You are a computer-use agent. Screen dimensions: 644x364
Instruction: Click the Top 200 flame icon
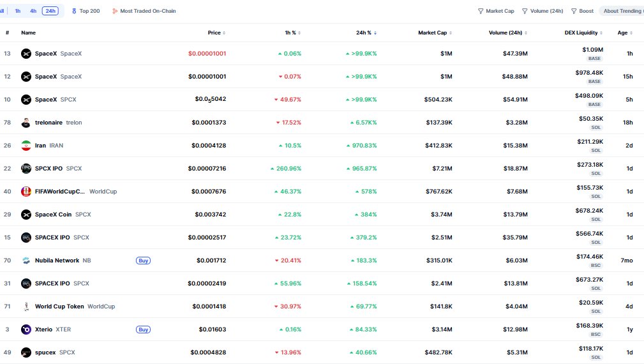[x=74, y=11]
